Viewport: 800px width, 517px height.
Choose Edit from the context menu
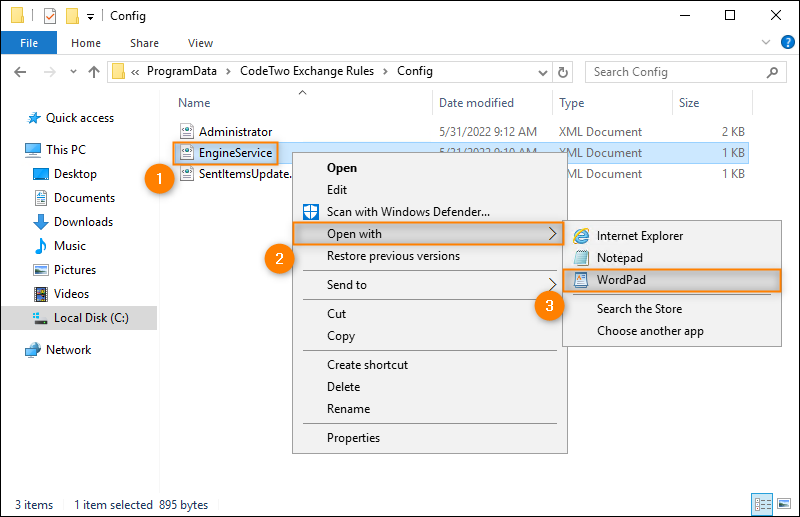coord(430,190)
